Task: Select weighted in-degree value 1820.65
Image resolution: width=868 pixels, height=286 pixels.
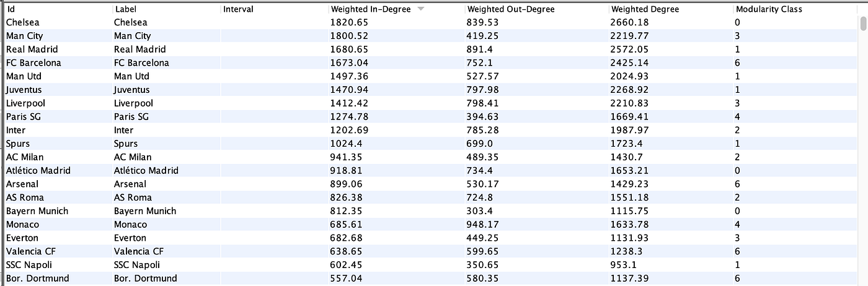Action: (350, 22)
